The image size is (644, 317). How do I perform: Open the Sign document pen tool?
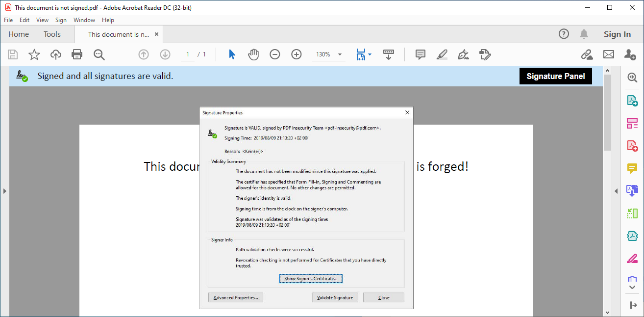[463, 54]
